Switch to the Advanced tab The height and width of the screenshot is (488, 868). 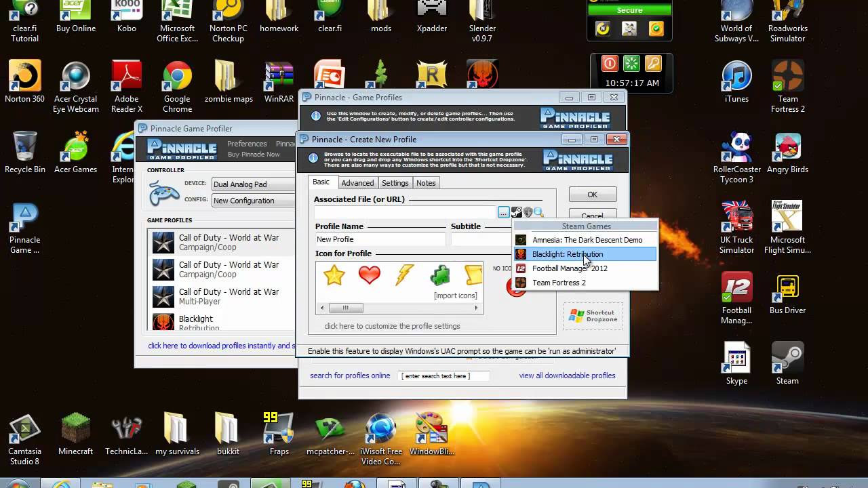pyautogui.click(x=357, y=183)
